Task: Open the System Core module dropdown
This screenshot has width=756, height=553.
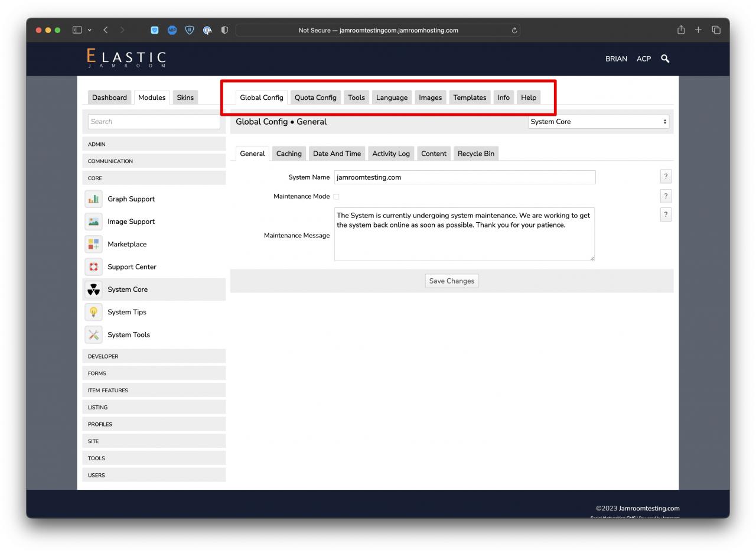Action: coord(598,122)
